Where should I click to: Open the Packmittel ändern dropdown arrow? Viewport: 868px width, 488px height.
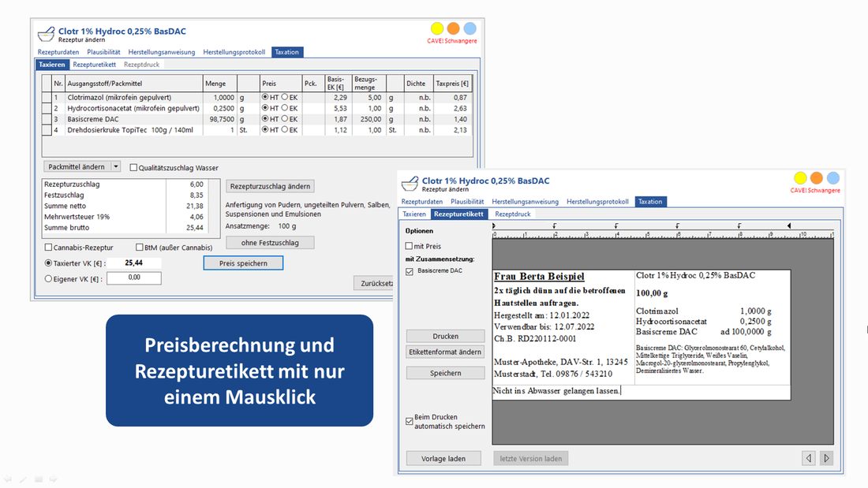116,166
